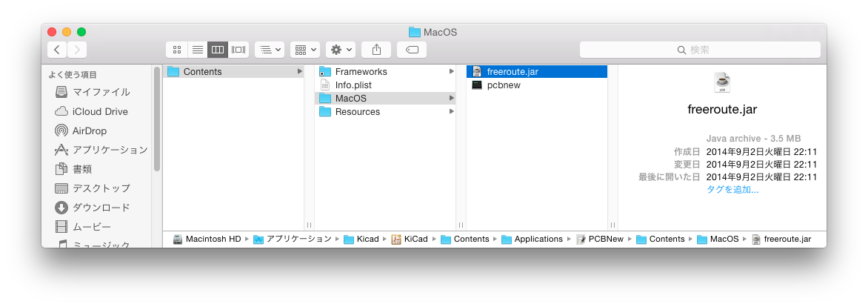Select the Info.plist file
This screenshot has height=307, width=868.
click(385, 85)
